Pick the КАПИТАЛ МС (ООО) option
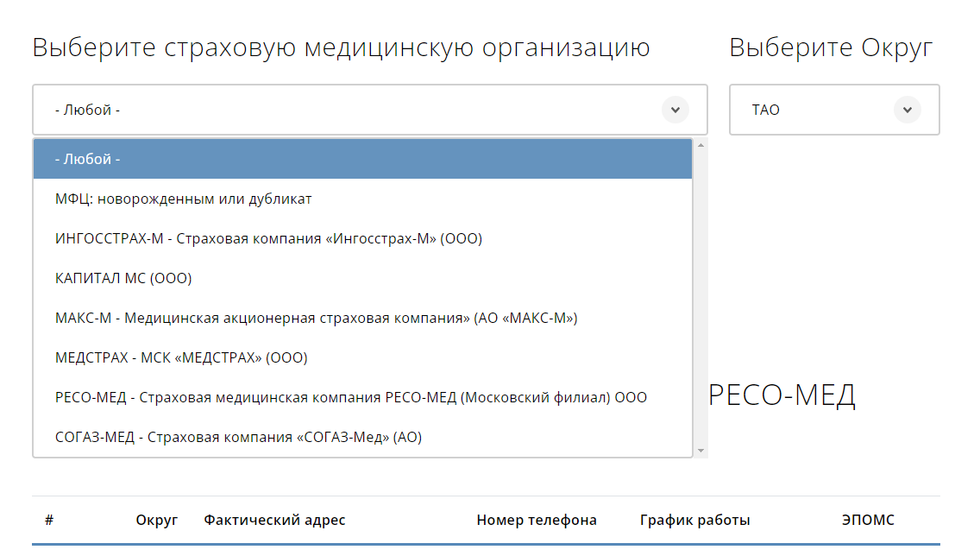Screen dimensions: 980x556 tap(362, 278)
